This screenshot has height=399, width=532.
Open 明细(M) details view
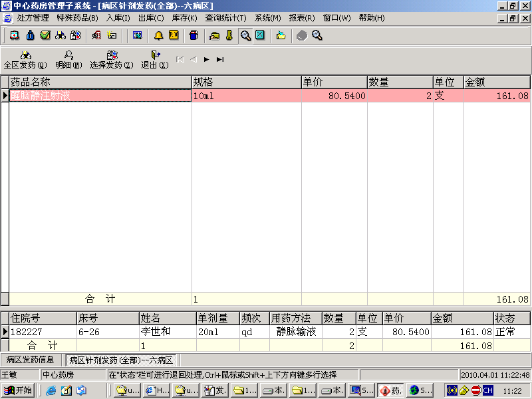click(x=68, y=60)
